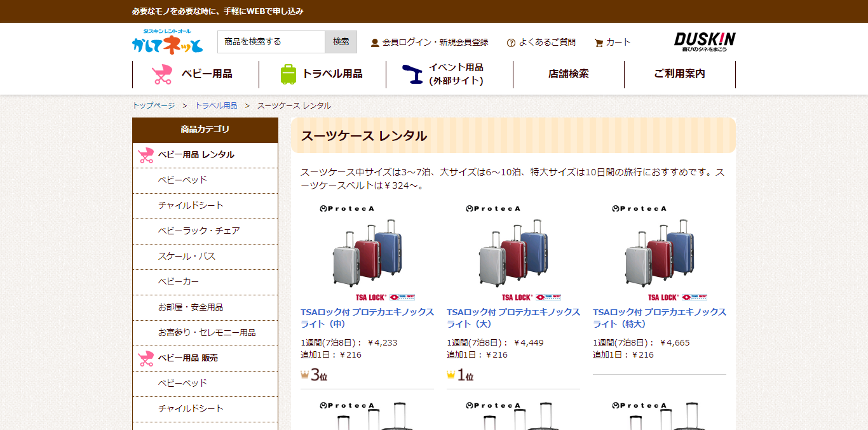868x430 pixels.
Task: Open 店舗検索 navigation item
Action: [x=569, y=74]
